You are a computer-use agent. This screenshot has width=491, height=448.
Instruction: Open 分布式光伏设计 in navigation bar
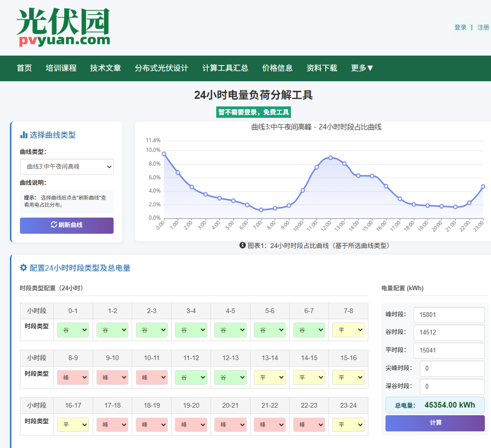point(162,68)
